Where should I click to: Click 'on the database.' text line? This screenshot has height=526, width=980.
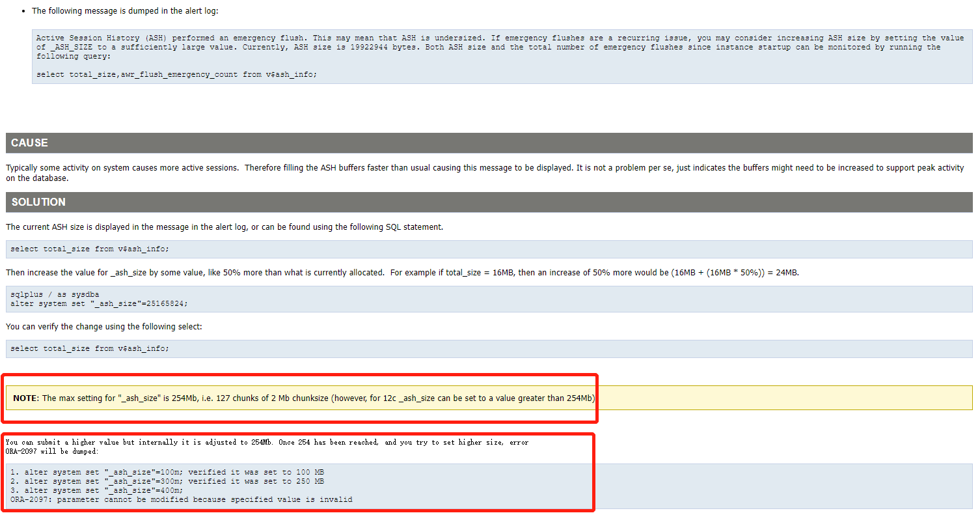pyautogui.click(x=37, y=178)
